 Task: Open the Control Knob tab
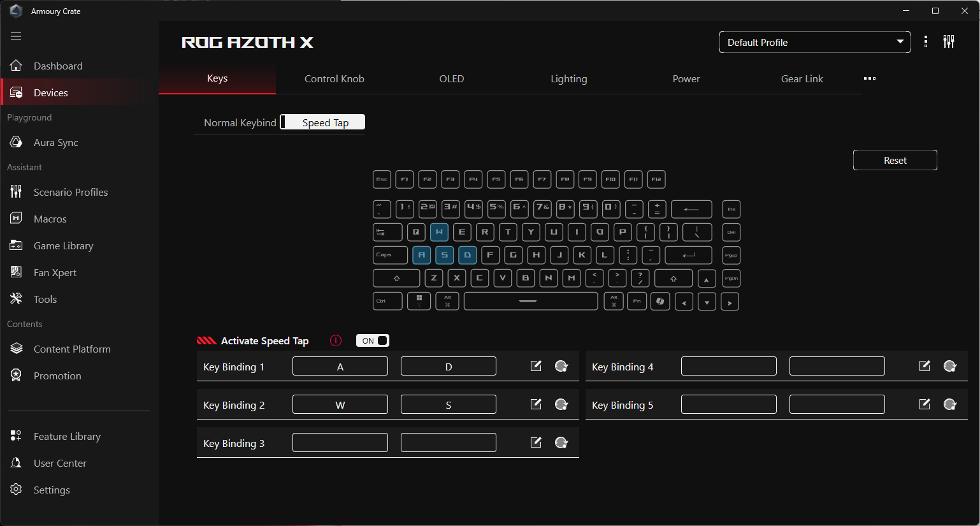[334, 78]
